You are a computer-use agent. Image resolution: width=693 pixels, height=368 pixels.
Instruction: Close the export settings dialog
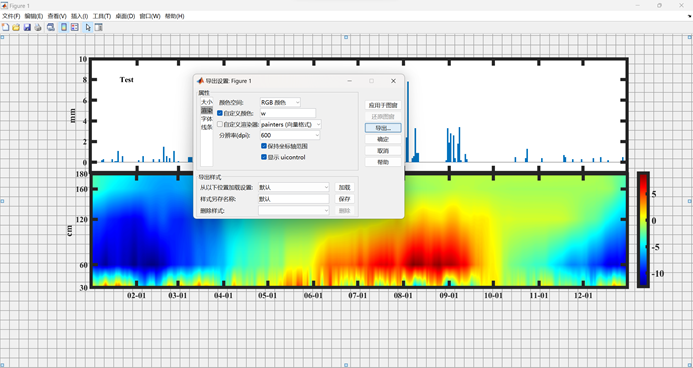click(x=393, y=81)
